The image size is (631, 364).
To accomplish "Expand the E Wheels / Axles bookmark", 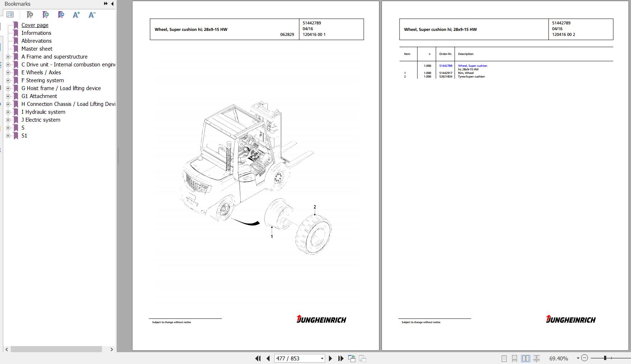I will click(8, 73).
